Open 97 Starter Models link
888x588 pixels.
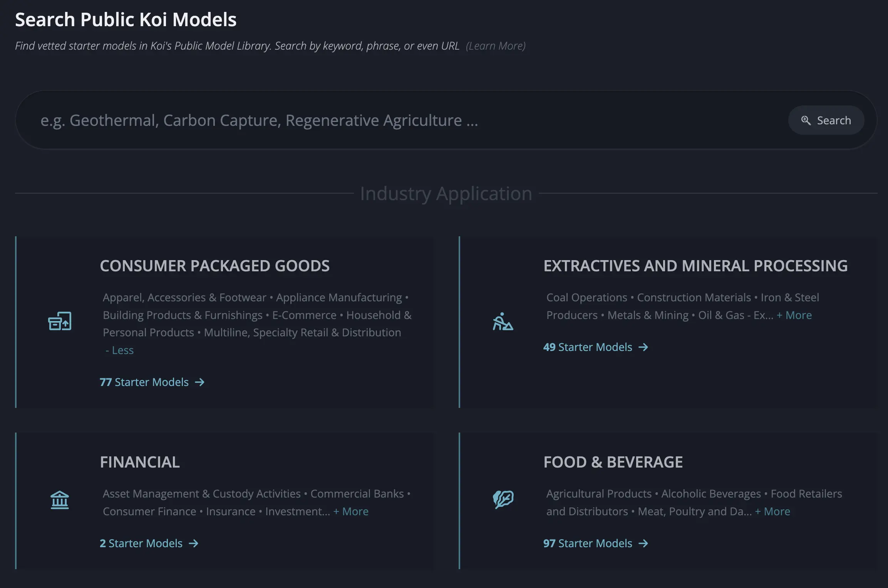588,543
